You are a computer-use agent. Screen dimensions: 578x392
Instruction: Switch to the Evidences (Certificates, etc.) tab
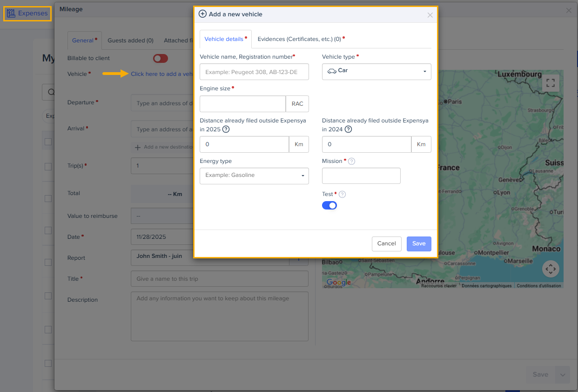[x=300, y=39]
